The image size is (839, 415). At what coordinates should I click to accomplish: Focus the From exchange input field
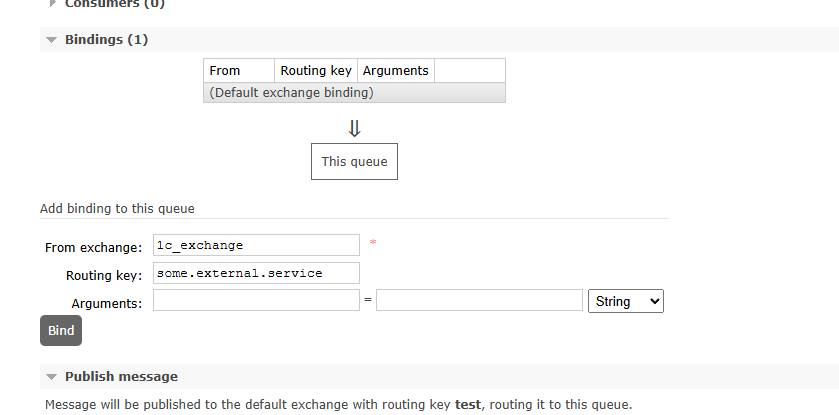256,245
